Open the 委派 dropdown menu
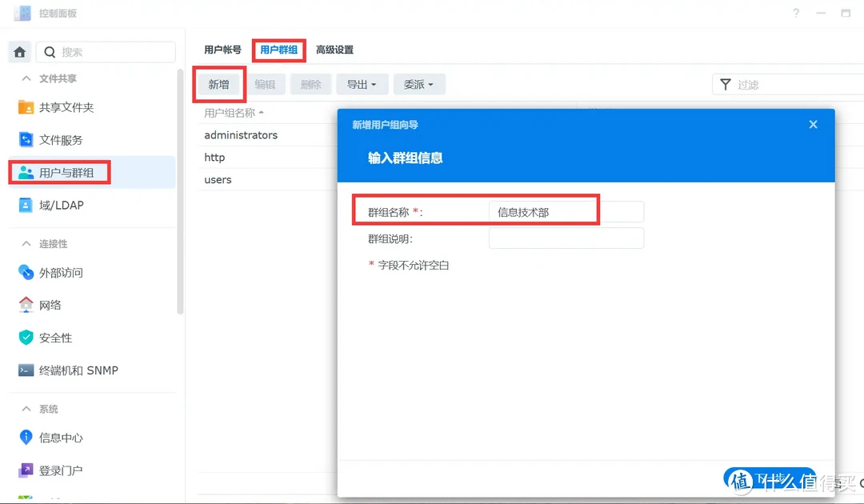The width and height of the screenshot is (864, 504). coord(419,84)
